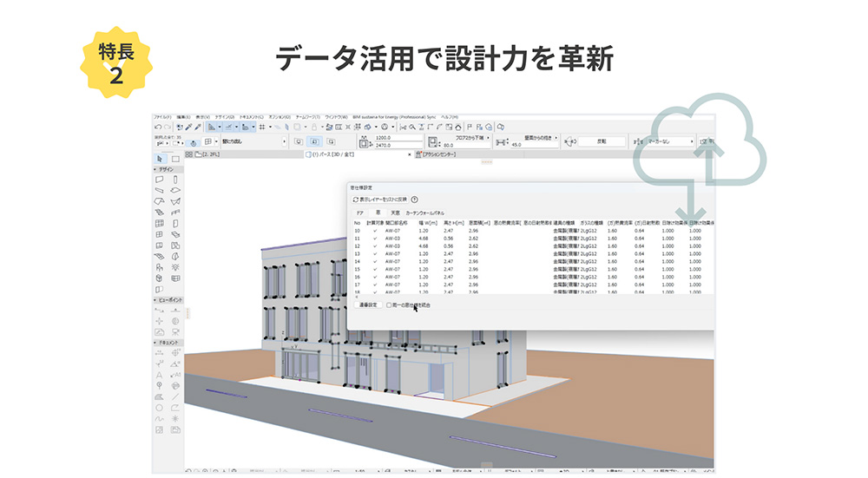Open the BIM sustaina for Energy menu
The height and width of the screenshot is (478, 868).
(395, 116)
